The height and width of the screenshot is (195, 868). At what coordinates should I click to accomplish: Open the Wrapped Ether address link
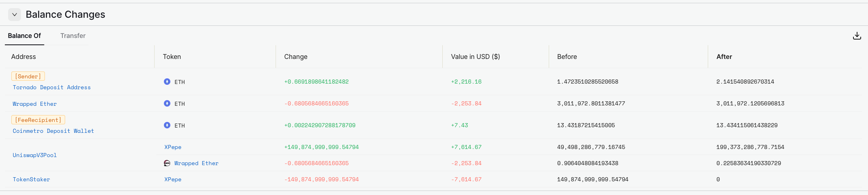34,104
